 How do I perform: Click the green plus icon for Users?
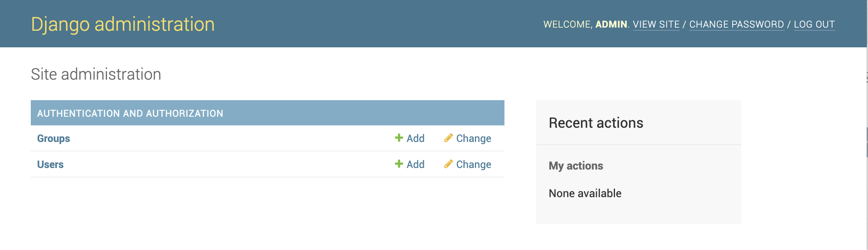click(x=399, y=164)
